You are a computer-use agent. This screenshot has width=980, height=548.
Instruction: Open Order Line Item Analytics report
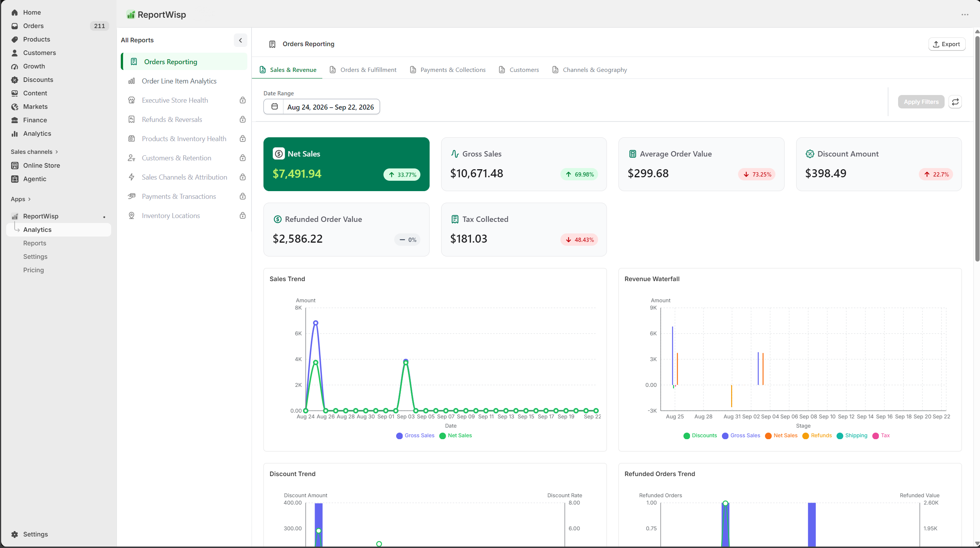click(x=184, y=81)
